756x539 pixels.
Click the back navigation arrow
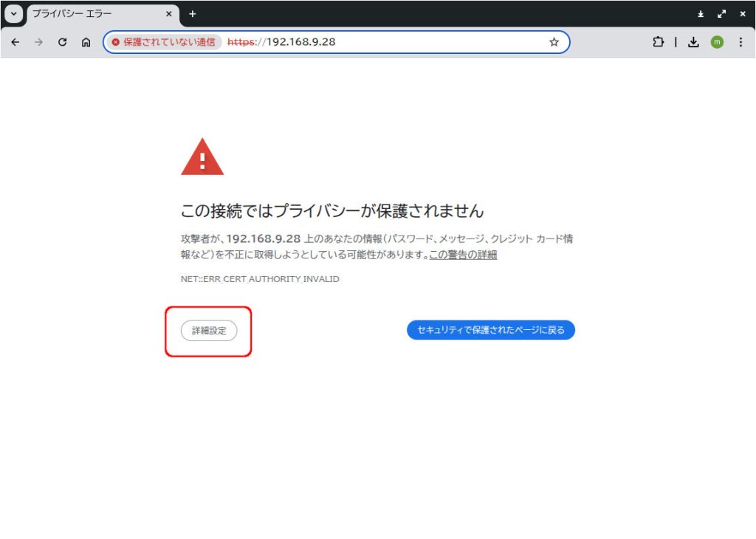point(15,42)
